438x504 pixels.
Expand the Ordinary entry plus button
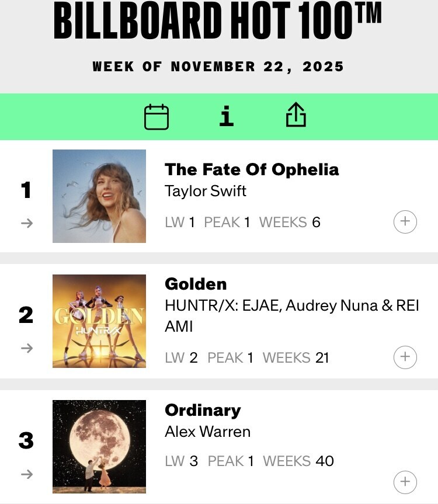pyautogui.click(x=405, y=482)
